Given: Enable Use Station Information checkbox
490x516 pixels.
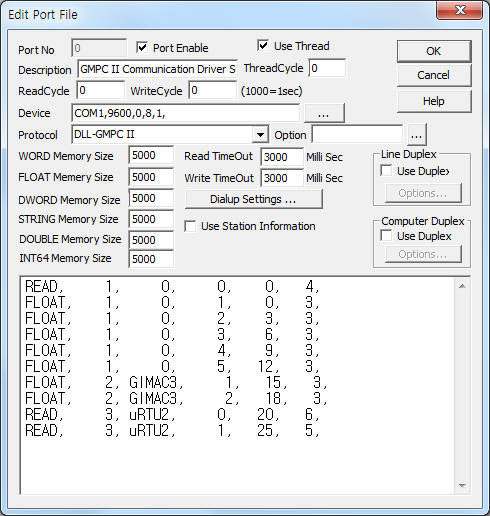Looking at the screenshot, I should pyautogui.click(x=190, y=226).
